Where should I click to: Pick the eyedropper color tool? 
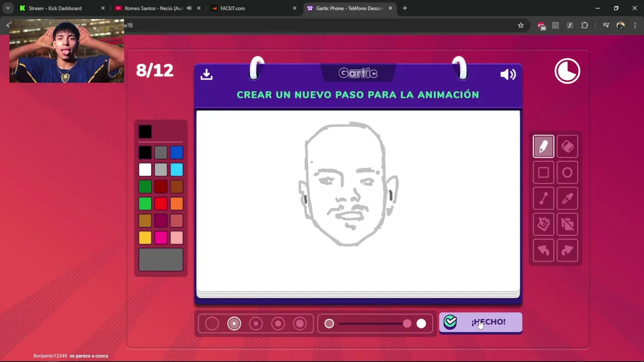pyautogui.click(x=568, y=199)
